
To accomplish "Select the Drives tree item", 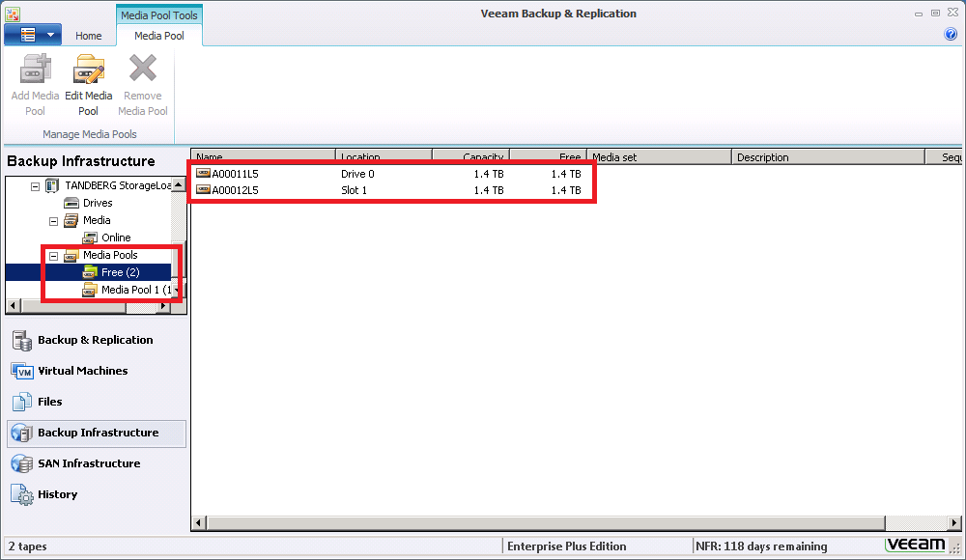I will point(97,203).
